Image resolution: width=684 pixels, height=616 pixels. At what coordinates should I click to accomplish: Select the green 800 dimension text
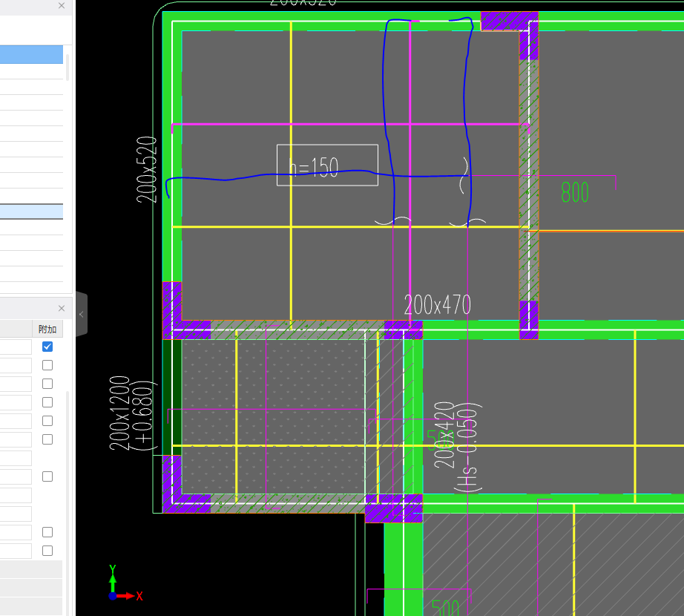pyautogui.click(x=575, y=192)
